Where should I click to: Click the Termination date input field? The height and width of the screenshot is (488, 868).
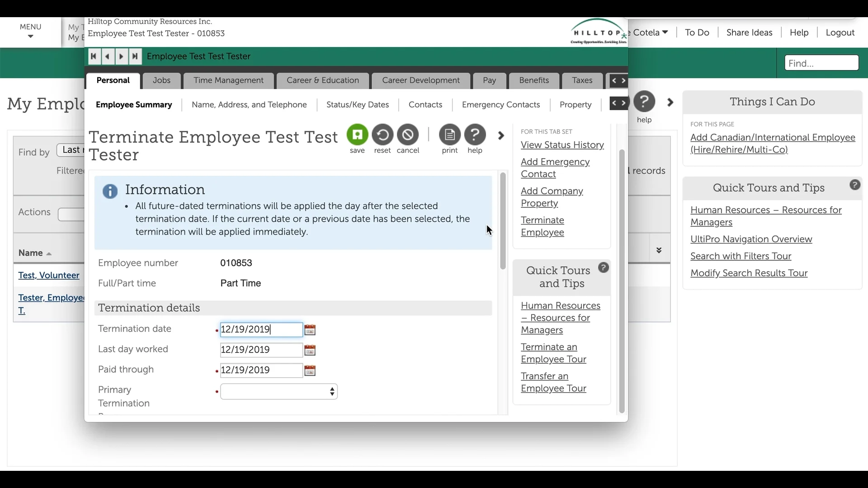click(x=261, y=329)
